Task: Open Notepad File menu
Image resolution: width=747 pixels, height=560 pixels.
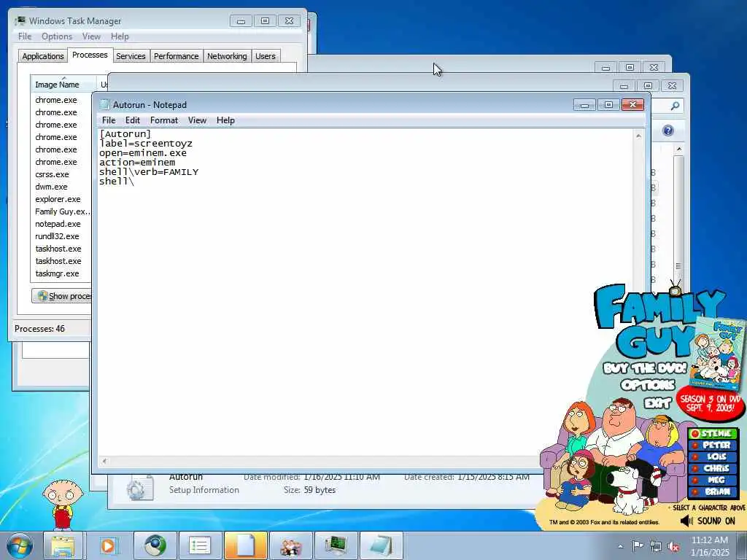Action: 109,120
